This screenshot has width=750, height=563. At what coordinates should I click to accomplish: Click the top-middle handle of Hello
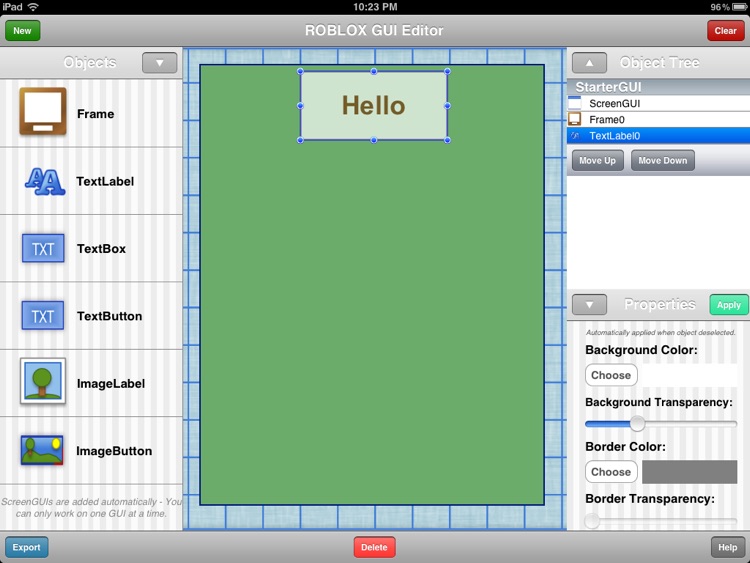click(x=374, y=71)
